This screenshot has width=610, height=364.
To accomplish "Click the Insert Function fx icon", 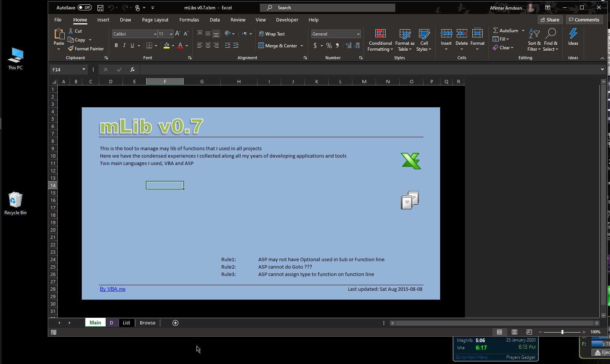I will click(132, 70).
